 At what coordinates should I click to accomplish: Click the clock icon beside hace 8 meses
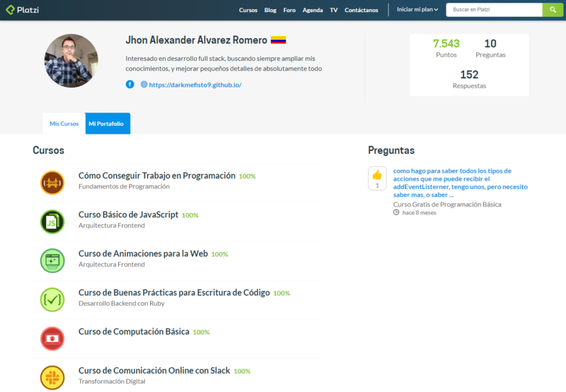coord(396,212)
